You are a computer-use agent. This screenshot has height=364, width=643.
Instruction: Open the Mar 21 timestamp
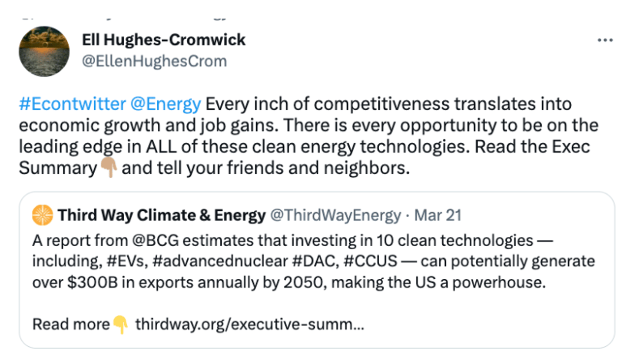[x=438, y=215]
